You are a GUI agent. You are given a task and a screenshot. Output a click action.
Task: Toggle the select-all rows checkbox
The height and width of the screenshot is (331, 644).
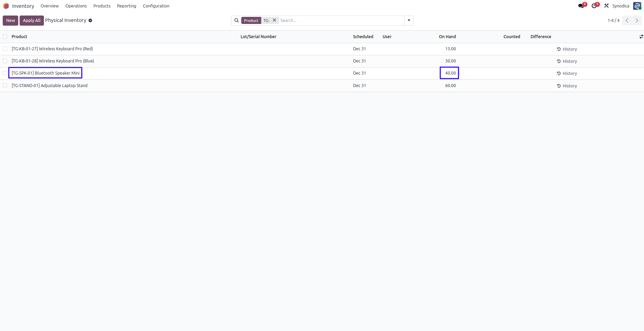[5, 36]
